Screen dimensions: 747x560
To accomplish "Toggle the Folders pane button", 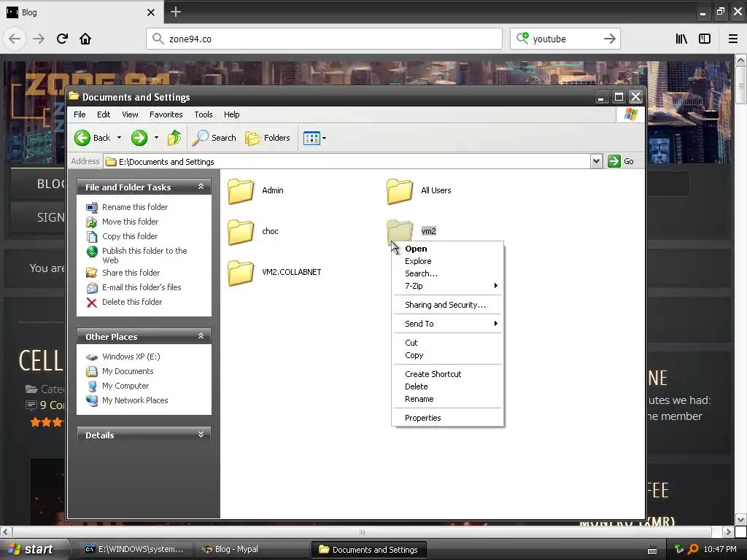I will coord(268,138).
